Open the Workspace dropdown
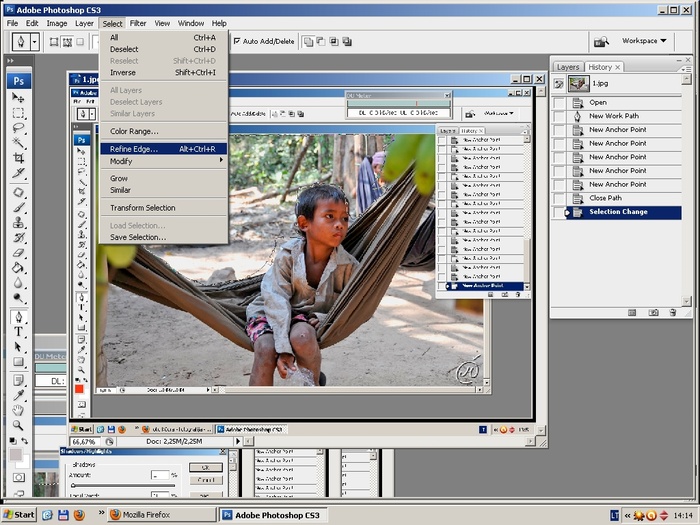This screenshot has width=700, height=525. 644,41
